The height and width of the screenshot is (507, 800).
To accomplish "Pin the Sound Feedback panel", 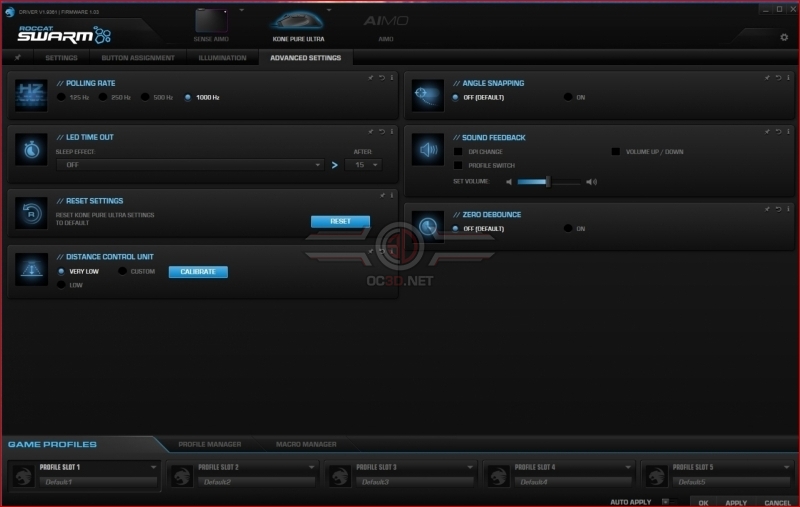I will pos(767,132).
